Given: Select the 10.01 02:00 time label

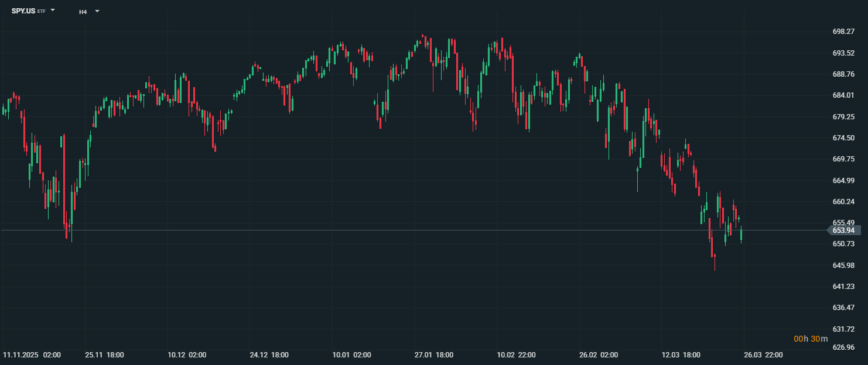Looking at the screenshot, I should tap(351, 355).
